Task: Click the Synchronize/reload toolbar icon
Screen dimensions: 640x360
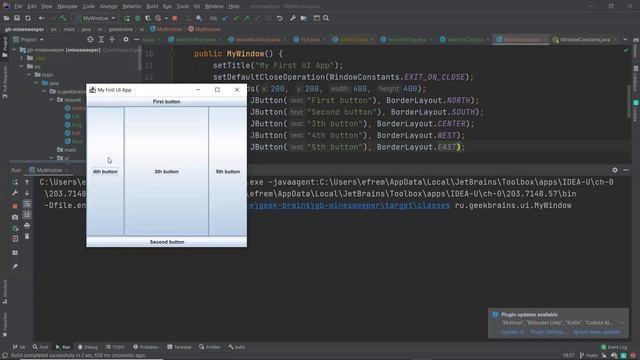Action: click(28, 18)
